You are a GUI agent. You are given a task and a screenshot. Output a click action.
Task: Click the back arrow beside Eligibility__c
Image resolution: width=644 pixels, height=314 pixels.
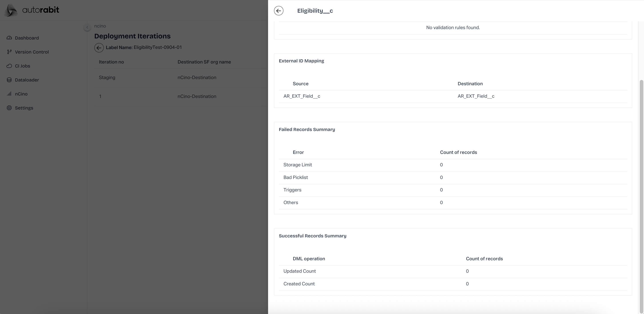(278, 11)
